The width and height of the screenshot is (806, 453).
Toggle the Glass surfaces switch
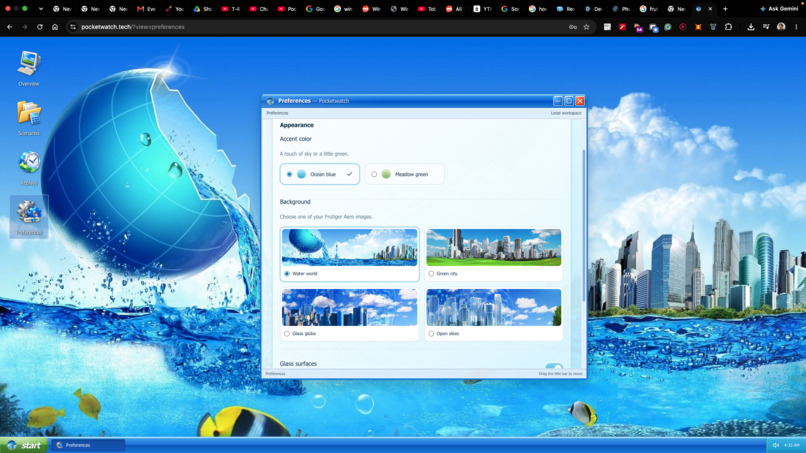(554, 366)
